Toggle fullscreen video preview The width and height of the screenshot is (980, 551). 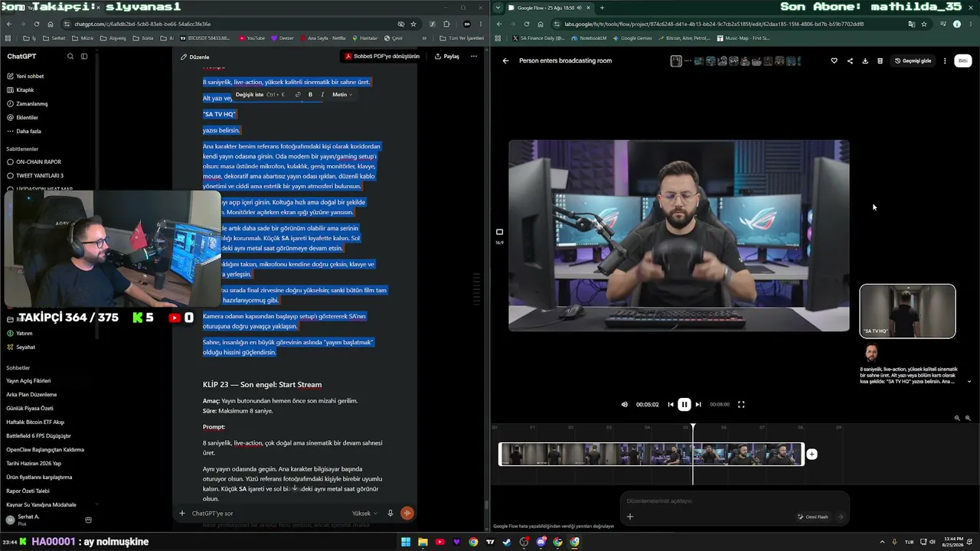click(x=741, y=404)
